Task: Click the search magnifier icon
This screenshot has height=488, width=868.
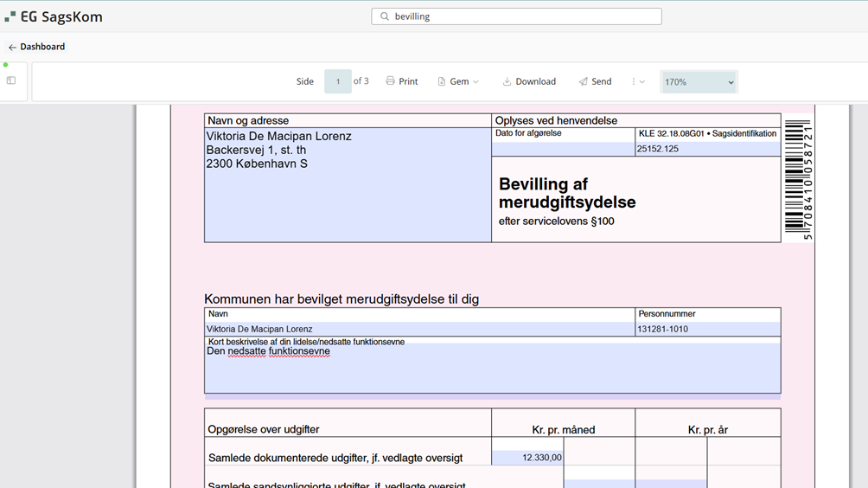Action: pos(385,16)
